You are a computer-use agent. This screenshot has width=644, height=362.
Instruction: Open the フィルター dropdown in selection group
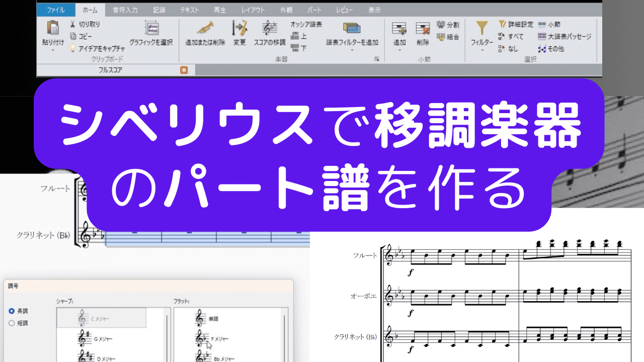pyautogui.click(x=482, y=50)
